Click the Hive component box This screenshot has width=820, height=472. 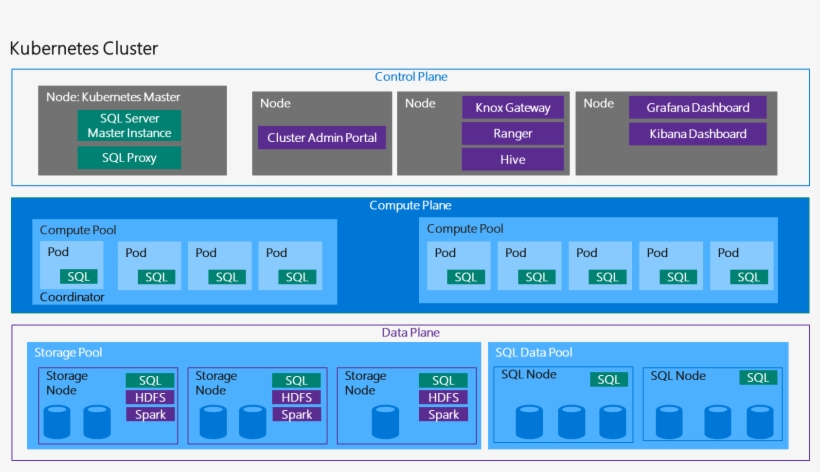tap(512, 160)
